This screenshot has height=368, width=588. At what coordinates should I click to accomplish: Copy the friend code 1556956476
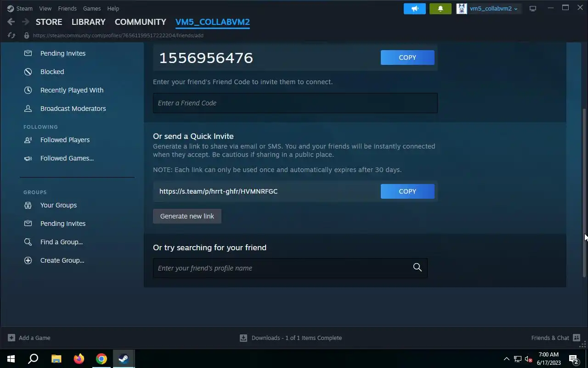pos(407,57)
